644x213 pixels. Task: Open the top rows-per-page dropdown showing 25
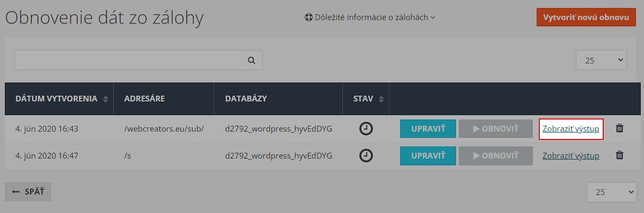601,60
